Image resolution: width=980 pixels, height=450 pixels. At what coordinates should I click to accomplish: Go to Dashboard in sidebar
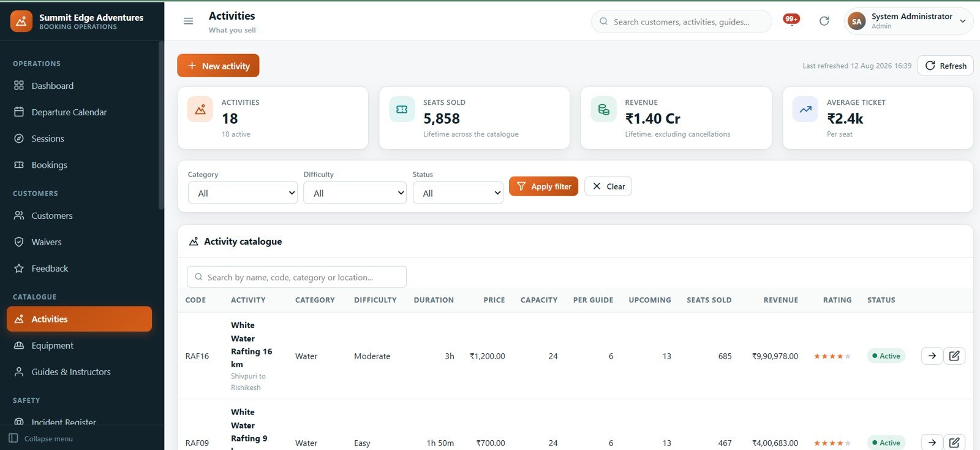pos(79,86)
